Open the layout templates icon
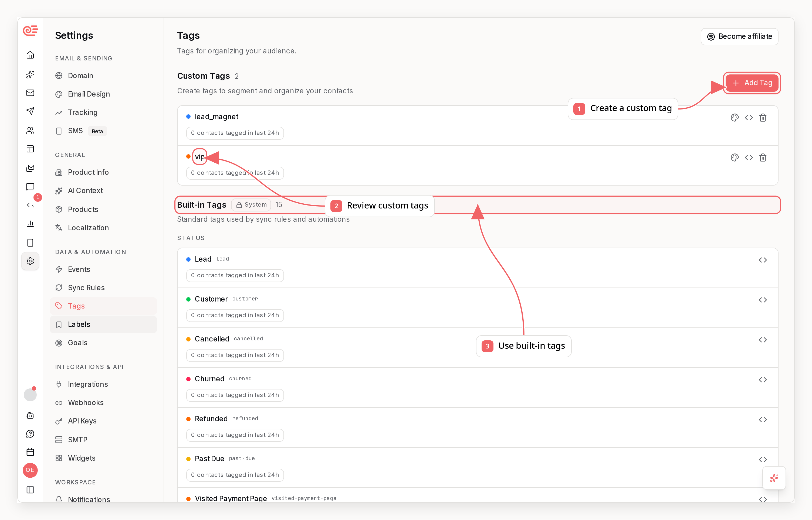The image size is (812, 520). tap(30, 149)
